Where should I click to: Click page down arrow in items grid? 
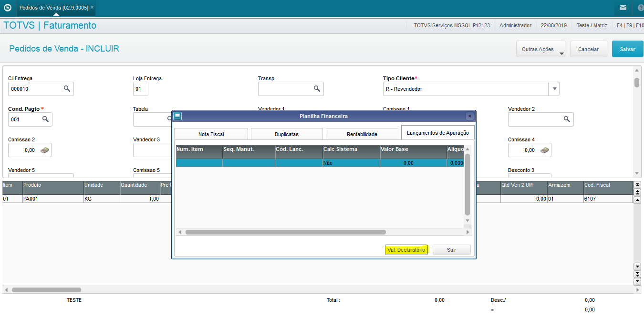[x=637, y=274]
